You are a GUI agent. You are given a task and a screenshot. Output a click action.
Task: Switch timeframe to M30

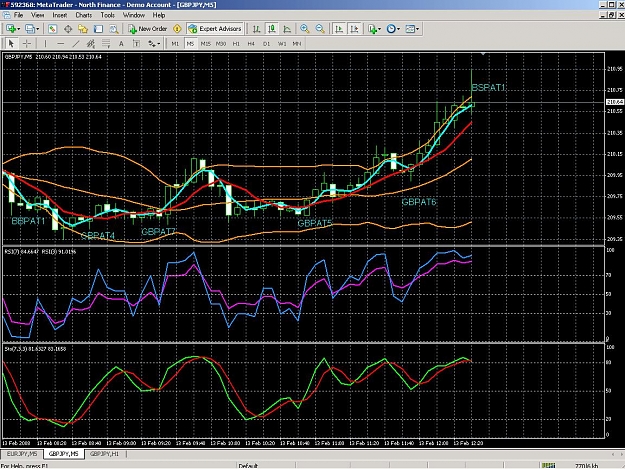(x=221, y=43)
